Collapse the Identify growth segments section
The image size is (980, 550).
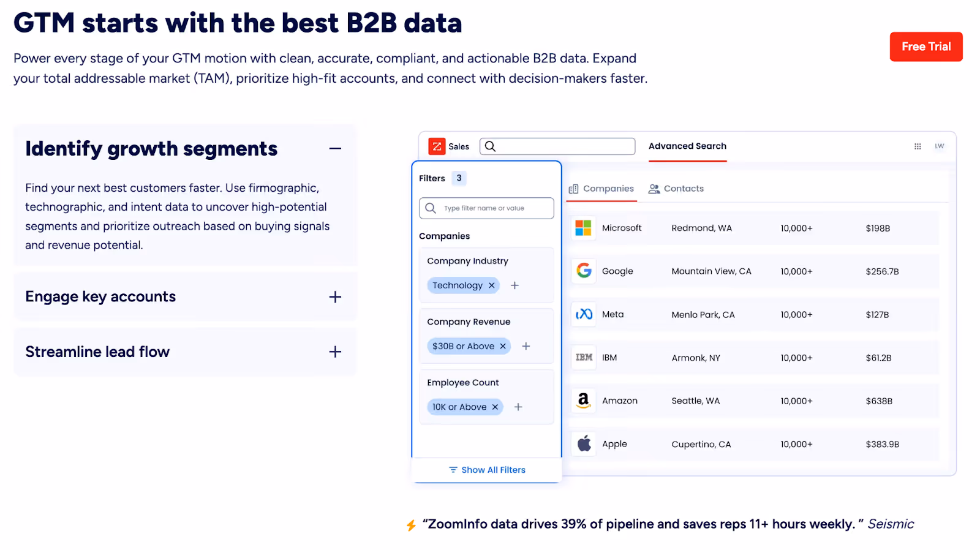335,149
